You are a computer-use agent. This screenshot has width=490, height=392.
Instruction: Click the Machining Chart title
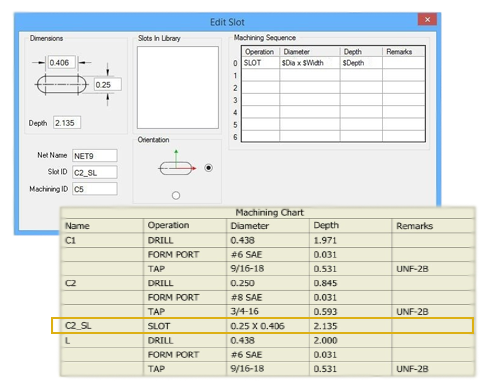269,212
